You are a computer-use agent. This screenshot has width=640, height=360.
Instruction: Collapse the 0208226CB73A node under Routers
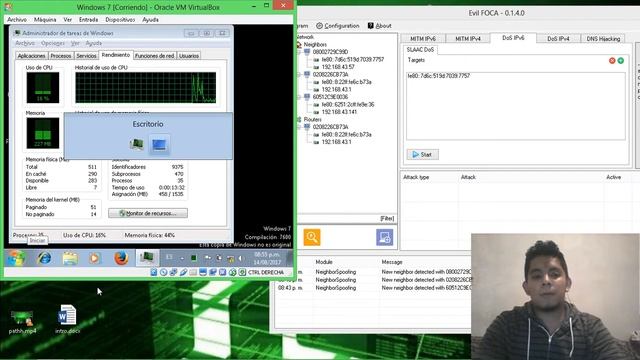tap(299, 127)
